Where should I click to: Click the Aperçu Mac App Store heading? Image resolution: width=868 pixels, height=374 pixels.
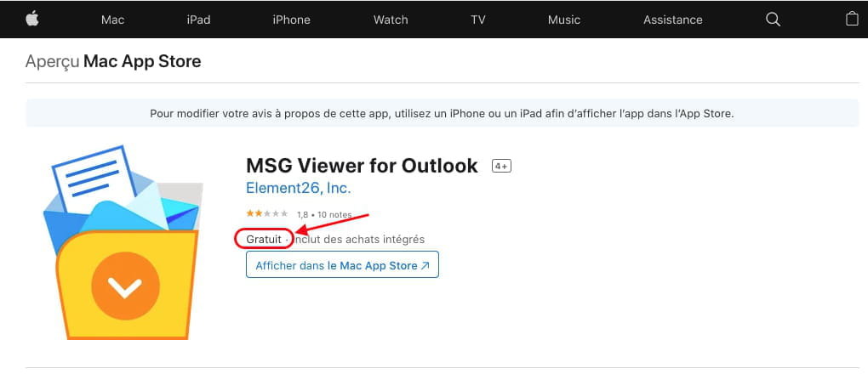coord(113,61)
